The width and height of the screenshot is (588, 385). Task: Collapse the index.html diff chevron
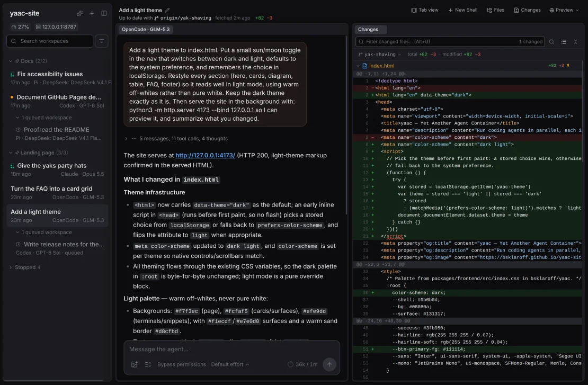coord(358,66)
